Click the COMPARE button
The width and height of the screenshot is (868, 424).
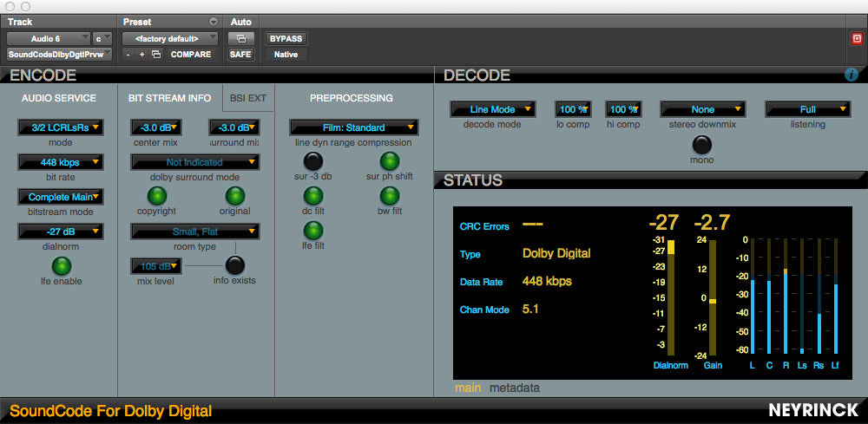pos(190,54)
